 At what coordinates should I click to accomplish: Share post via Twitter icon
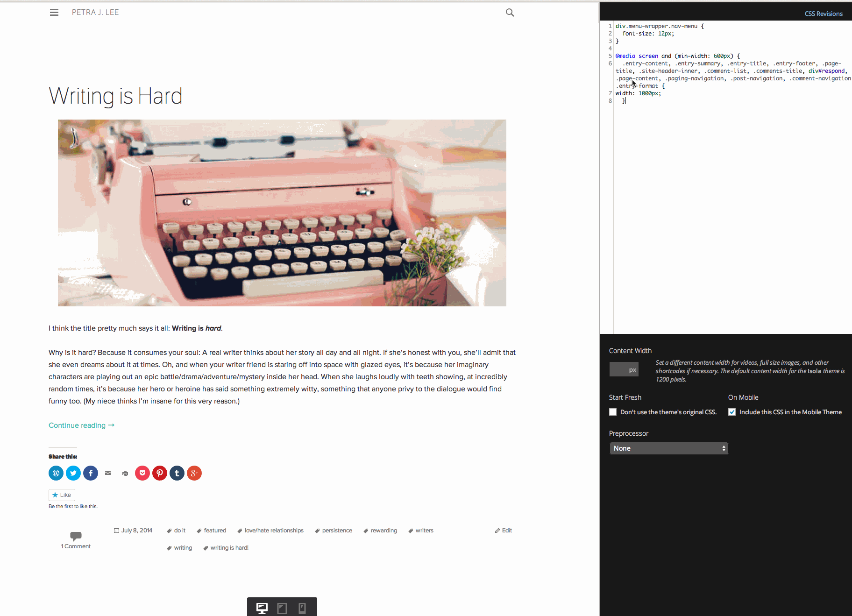coord(73,473)
